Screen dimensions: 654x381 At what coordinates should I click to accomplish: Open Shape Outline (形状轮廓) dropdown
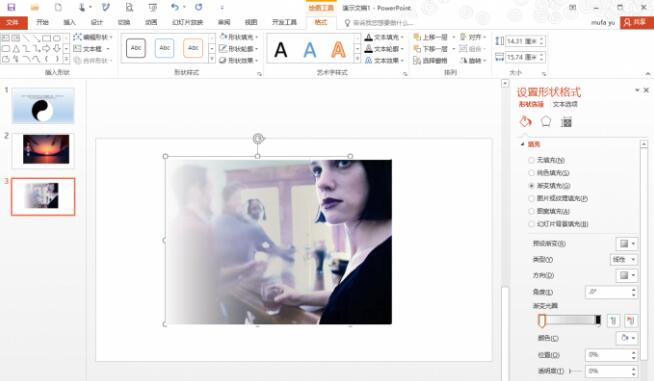click(239, 49)
